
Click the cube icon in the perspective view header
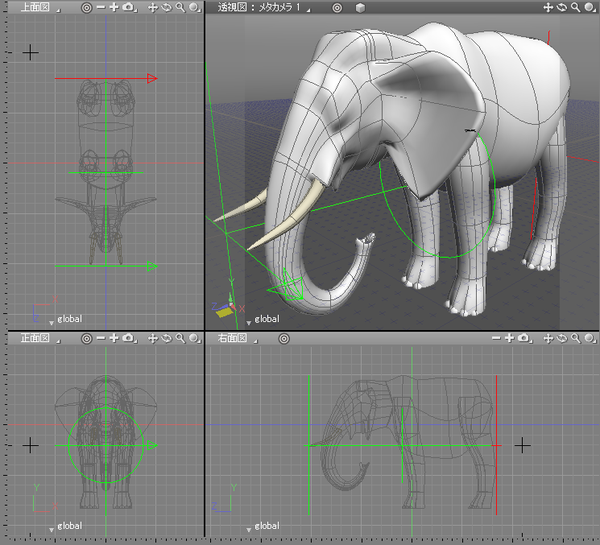[360, 7]
